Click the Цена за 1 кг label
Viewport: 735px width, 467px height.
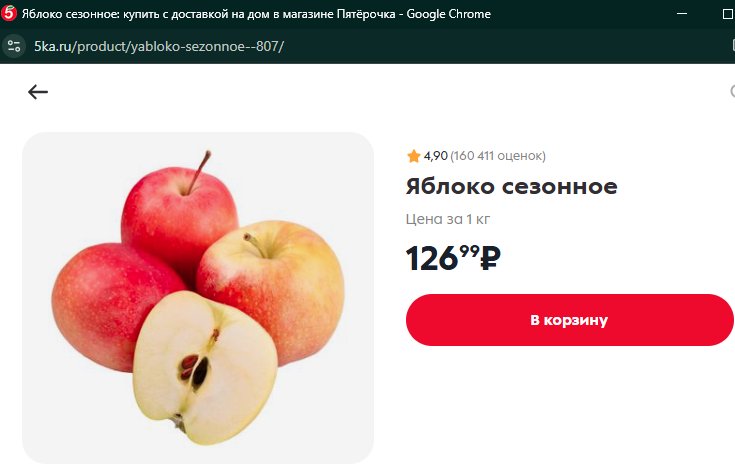pos(448,219)
